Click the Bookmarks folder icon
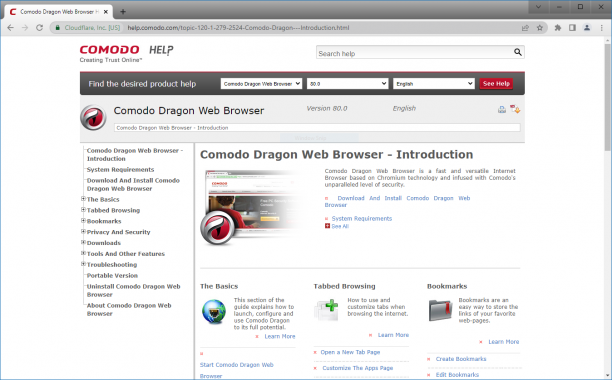The width and height of the screenshot is (612, 380). pyautogui.click(x=441, y=310)
